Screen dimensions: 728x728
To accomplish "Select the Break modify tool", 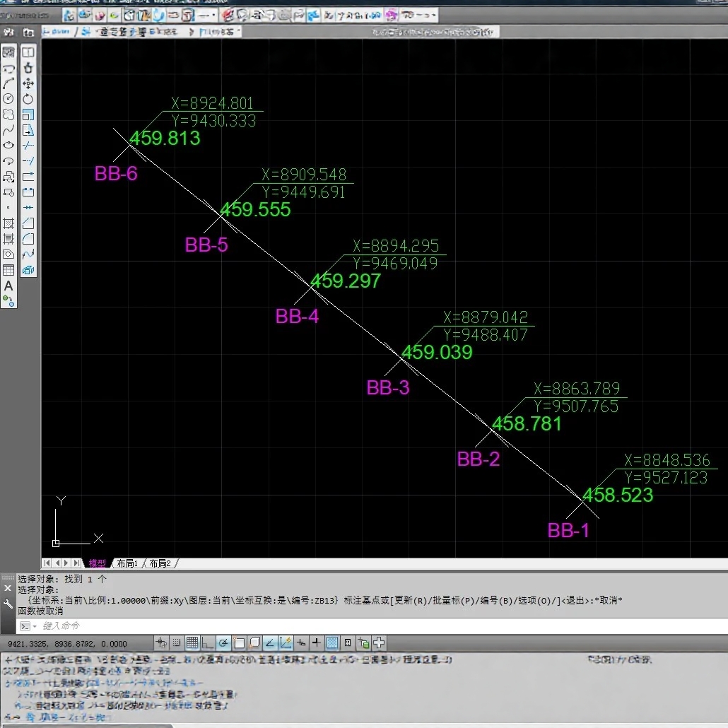I will coord(28,192).
